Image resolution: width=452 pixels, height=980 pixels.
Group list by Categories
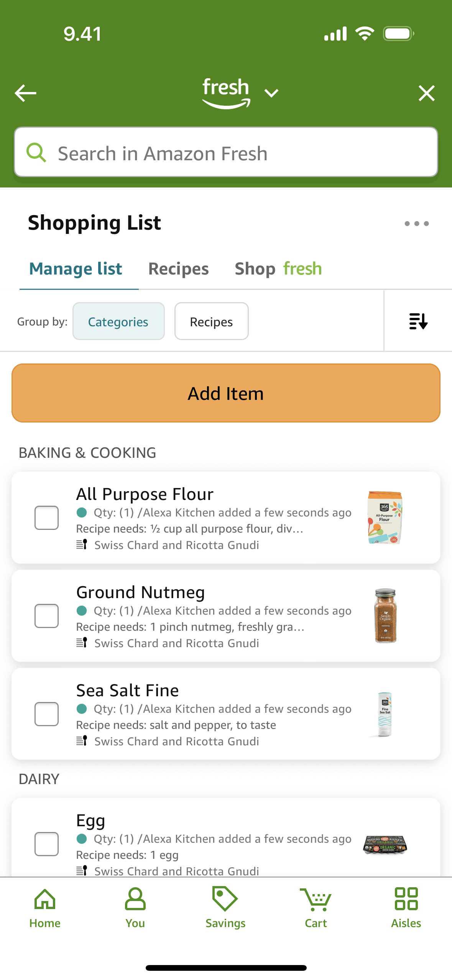(x=118, y=321)
